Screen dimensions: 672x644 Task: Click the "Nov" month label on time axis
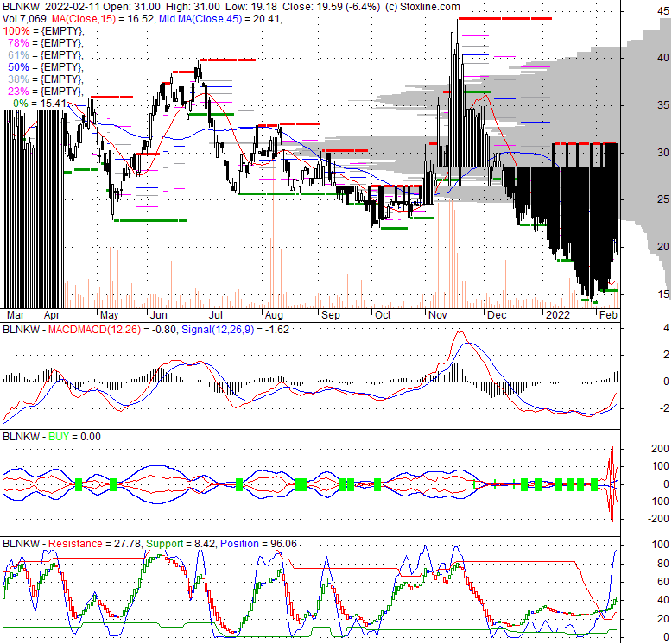click(438, 315)
